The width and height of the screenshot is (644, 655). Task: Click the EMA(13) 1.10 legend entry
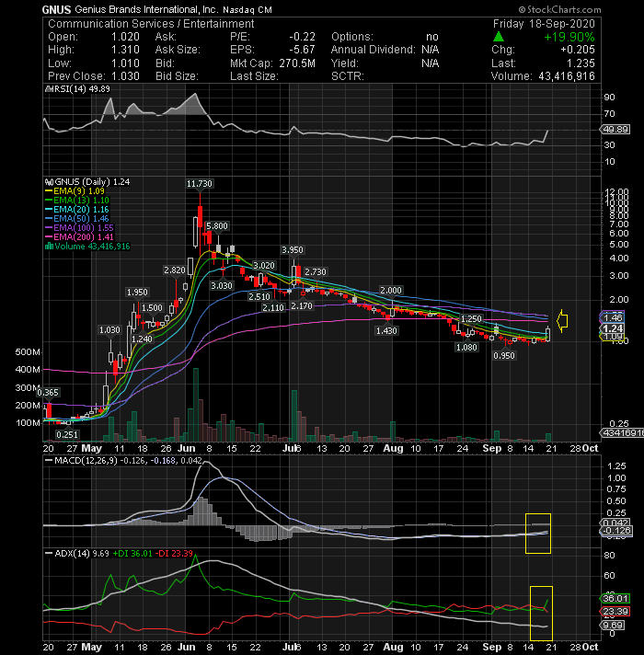[x=81, y=201]
